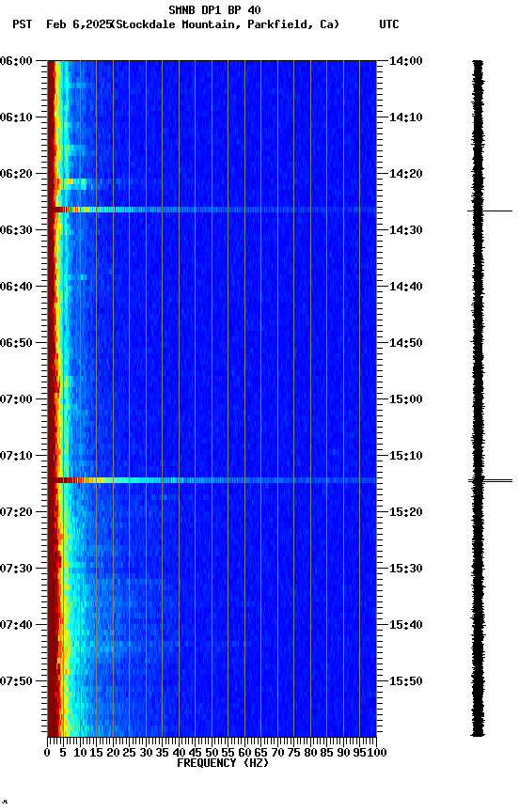Click the short low-frequency burst near 06:21
Screen dimensions: 519x812
[x=75, y=181]
